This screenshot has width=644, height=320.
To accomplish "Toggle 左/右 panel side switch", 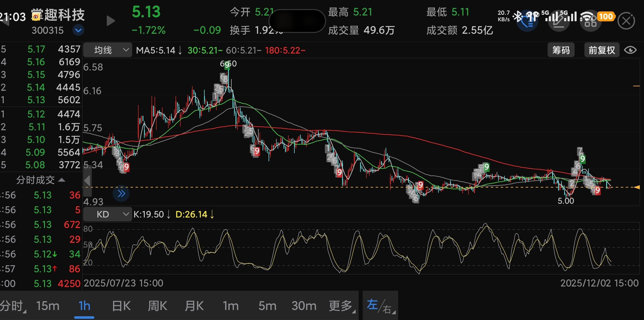I will [380, 306].
